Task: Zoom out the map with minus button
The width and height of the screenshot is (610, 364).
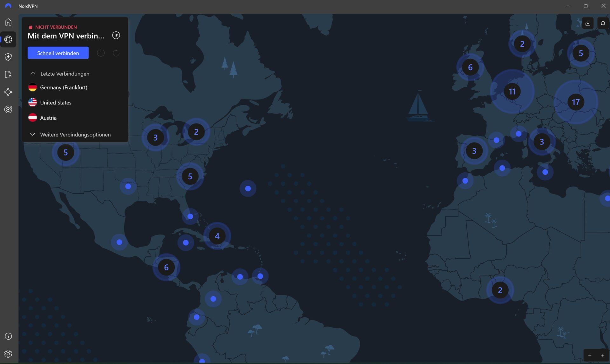Action: coord(590,355)
